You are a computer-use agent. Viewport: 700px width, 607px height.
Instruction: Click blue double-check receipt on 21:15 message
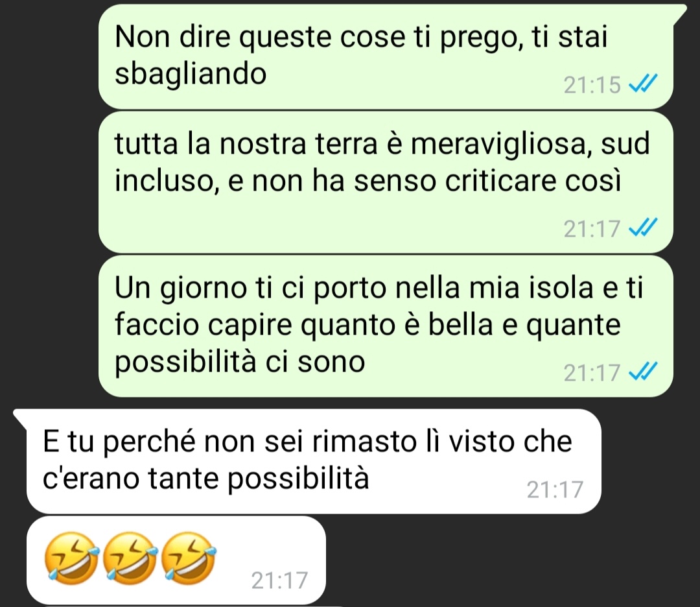point(643,84)
